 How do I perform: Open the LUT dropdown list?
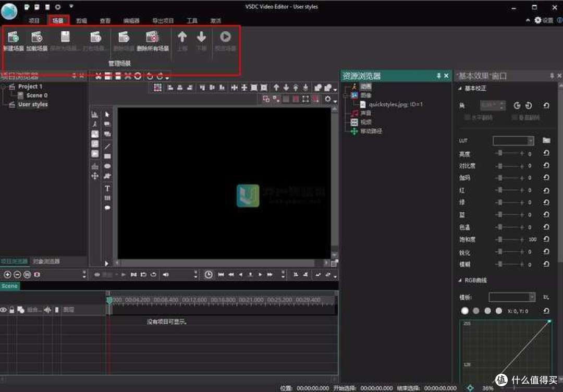coord(530,141)
